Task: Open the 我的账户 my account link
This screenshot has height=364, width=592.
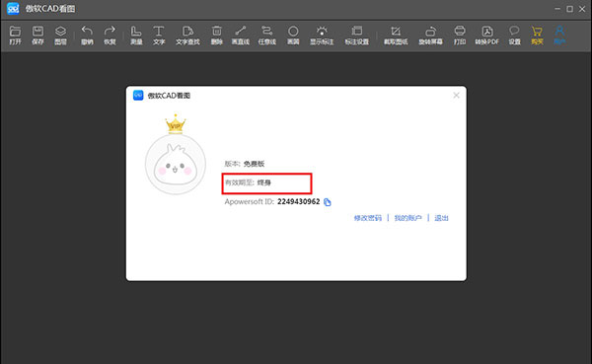Action: pos(407,218)
